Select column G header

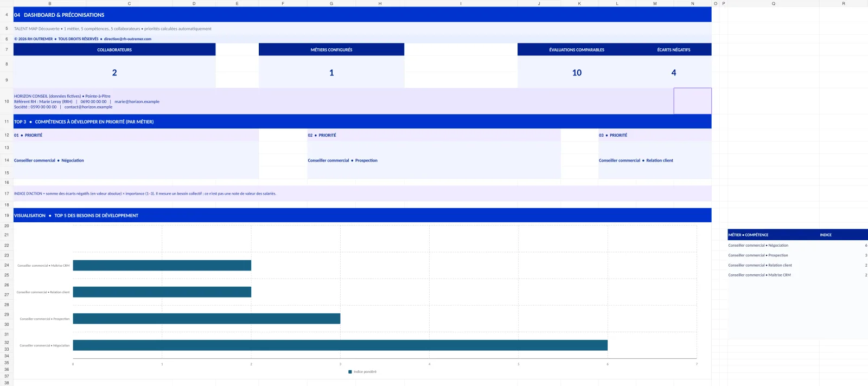(331, 3)
